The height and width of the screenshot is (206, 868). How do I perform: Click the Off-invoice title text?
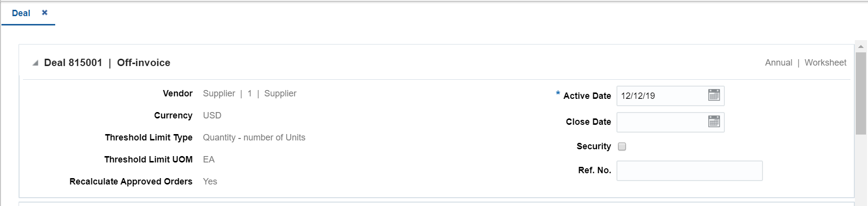tap(144, 63)
